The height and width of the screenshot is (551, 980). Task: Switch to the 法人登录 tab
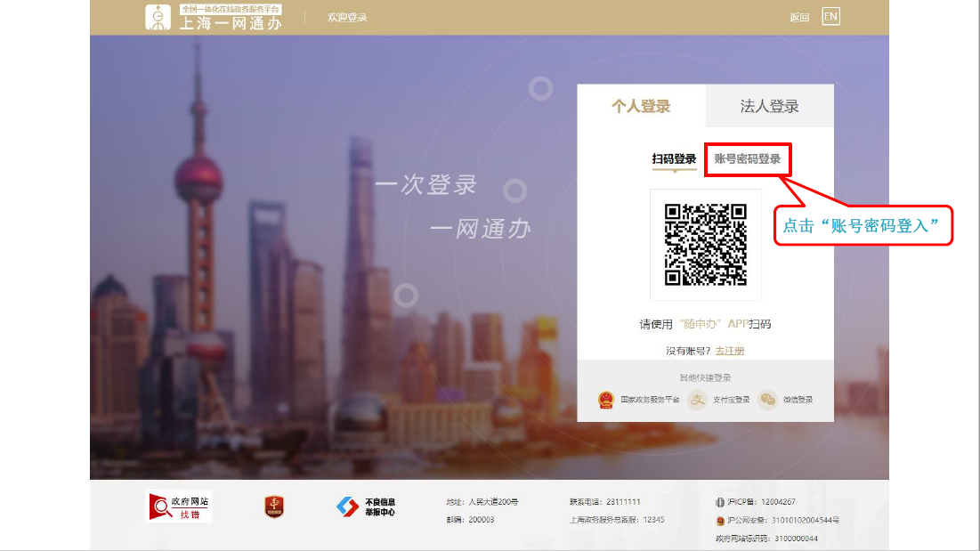(x=769, y=107)
